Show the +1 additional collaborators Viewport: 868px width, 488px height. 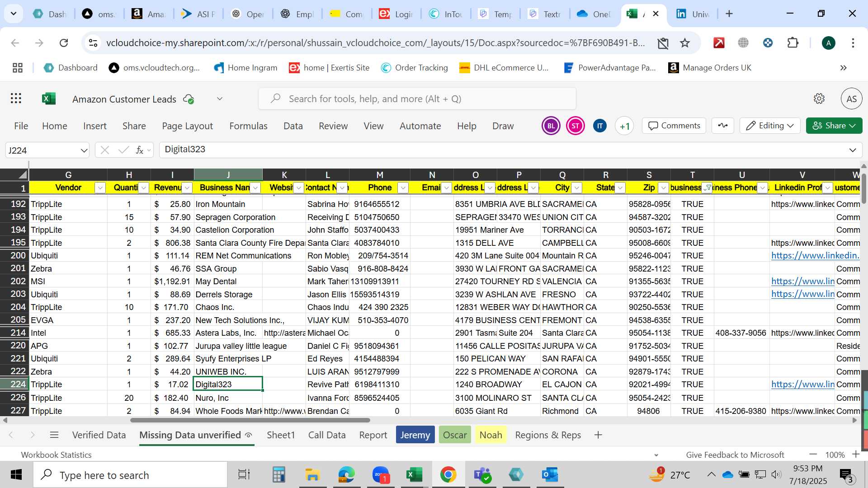624,126
